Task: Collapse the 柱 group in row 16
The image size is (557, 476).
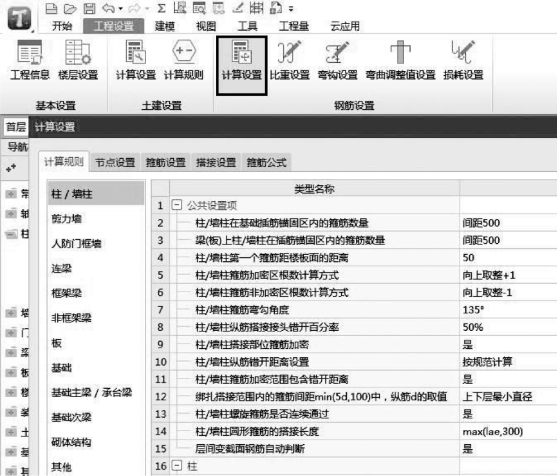Action: (177, 466)
